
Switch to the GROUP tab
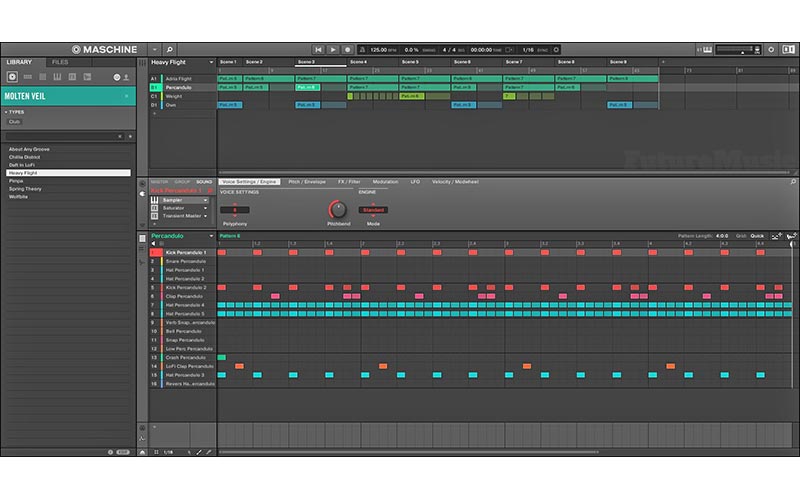coord(182,182)
